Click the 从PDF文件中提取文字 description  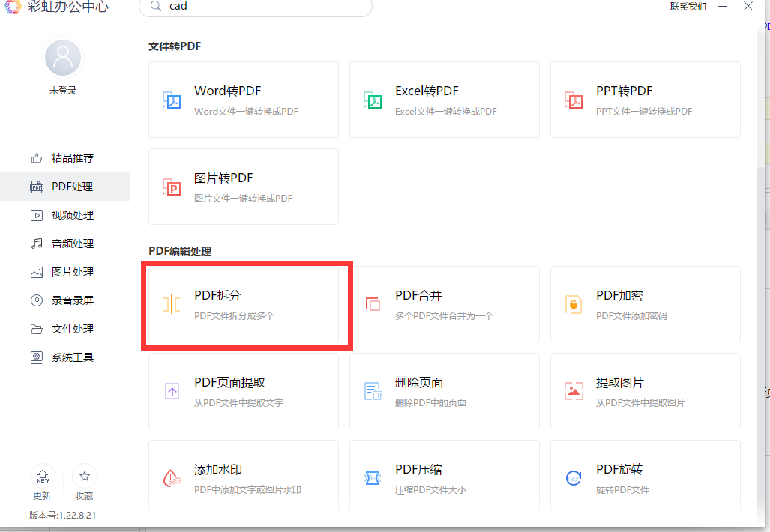[238, 403]
